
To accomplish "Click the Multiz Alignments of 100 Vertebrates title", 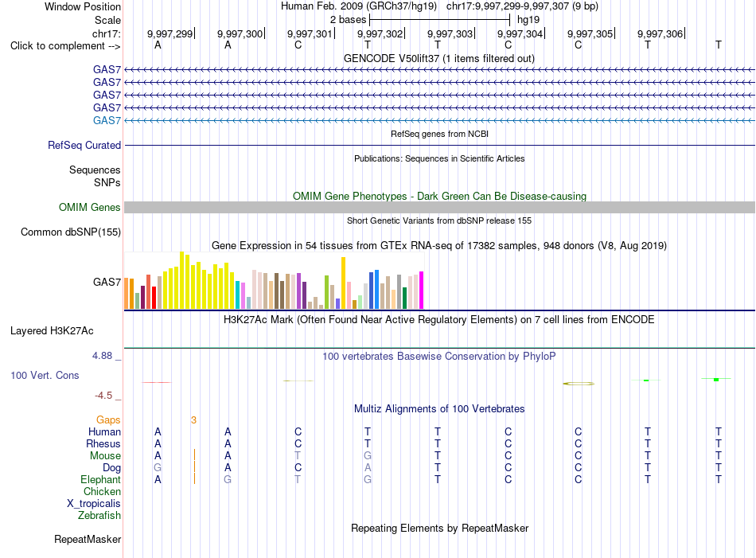I will click(x=439, y=409).
